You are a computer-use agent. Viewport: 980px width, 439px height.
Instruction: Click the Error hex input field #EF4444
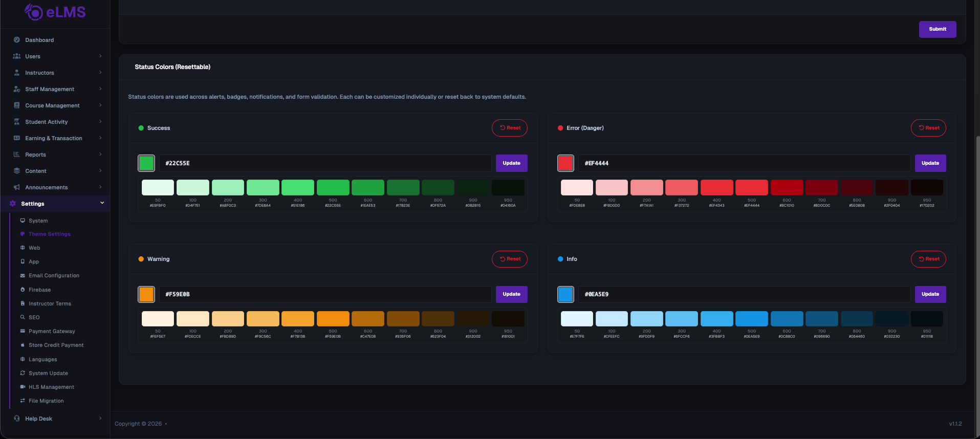click(x=745, y=163)
